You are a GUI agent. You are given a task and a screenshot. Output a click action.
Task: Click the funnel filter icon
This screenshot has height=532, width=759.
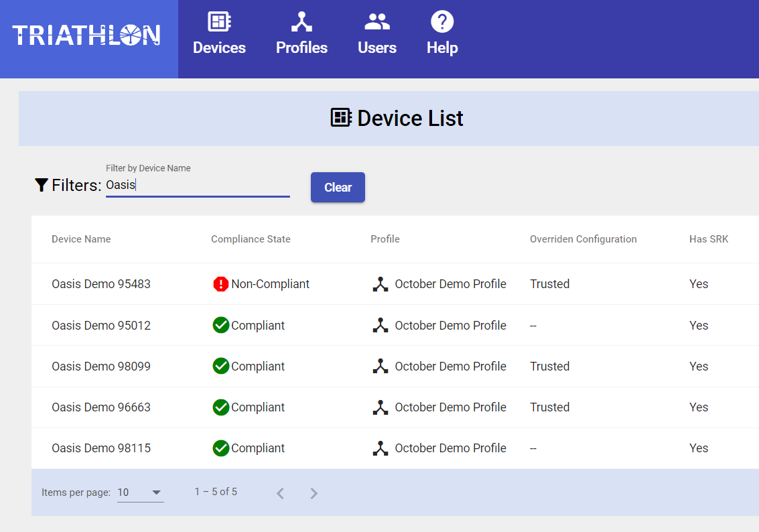coord(42,185)
